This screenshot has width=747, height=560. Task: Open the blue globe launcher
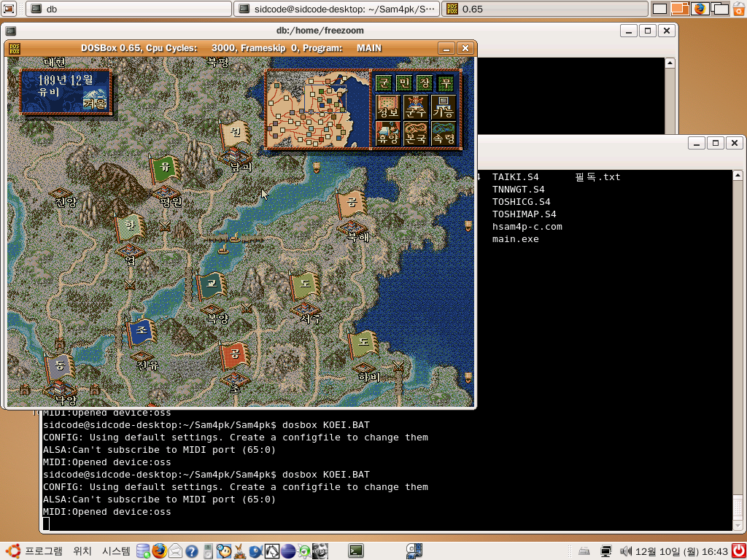coord(287,551)
